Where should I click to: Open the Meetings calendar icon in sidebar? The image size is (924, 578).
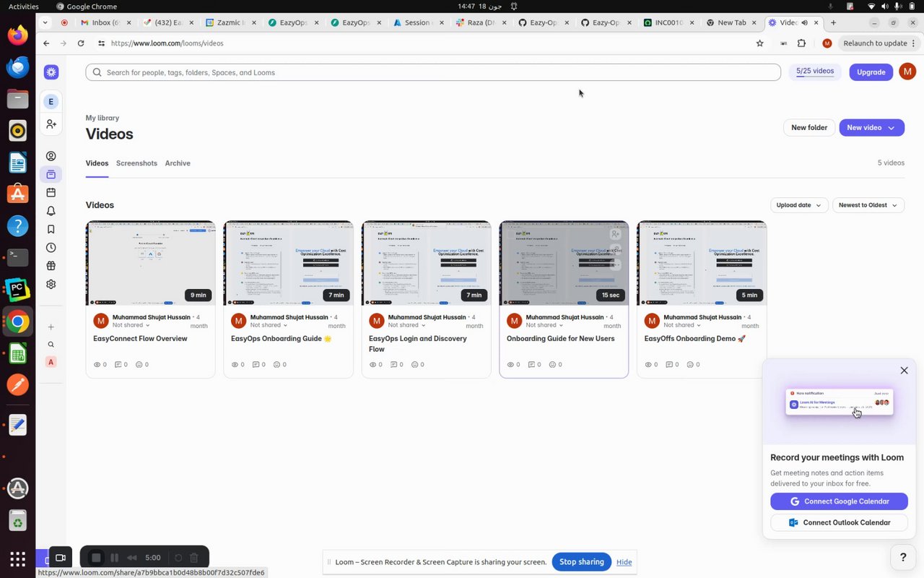pyautogui.click(x=51, y=193)
